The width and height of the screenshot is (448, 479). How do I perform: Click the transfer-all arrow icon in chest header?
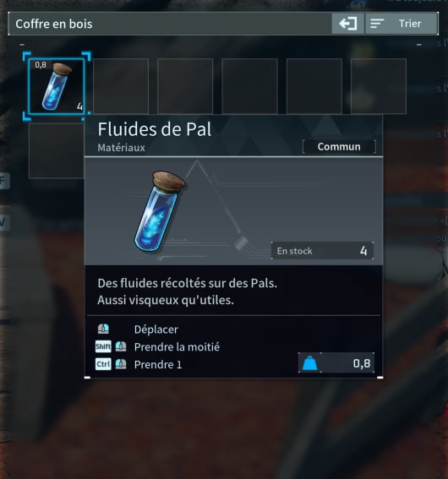coord(347,24)
